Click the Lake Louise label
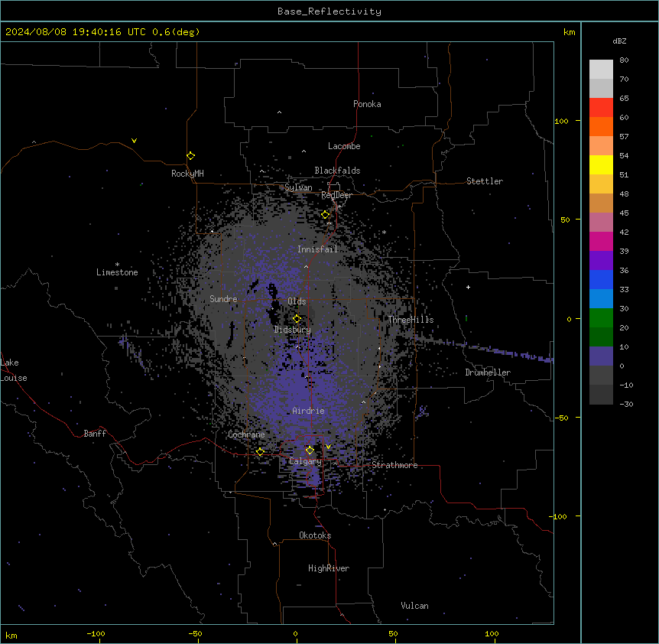The width and height of the screenshot is (659, 644). point(14,370)
